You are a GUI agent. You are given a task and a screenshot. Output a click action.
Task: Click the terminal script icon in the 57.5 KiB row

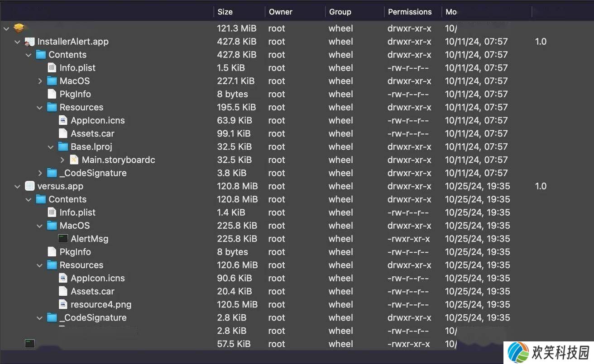[30, 344]
